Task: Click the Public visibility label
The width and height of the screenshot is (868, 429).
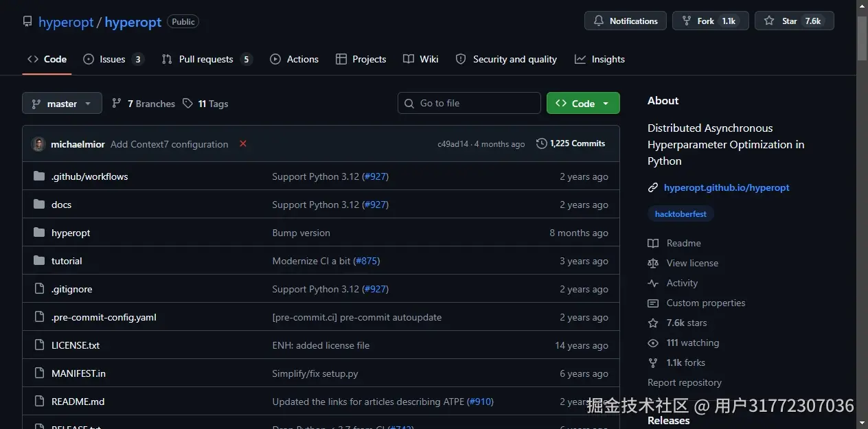Action: coord(183,22)
